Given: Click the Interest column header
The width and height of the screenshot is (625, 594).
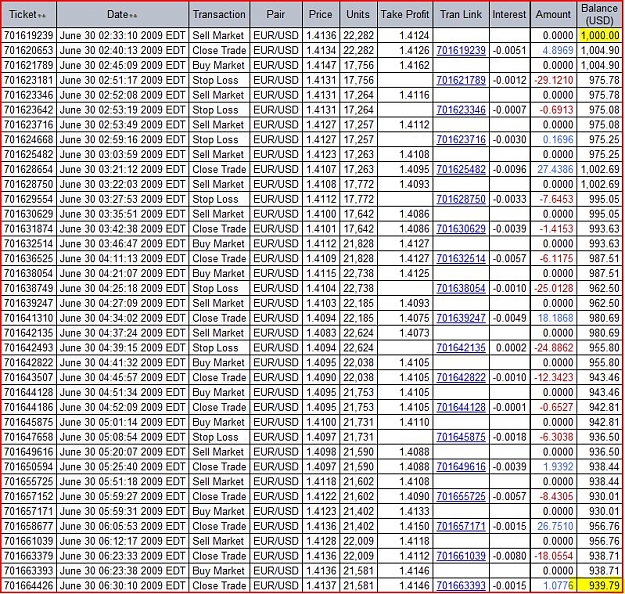Looking at the screenshot, I should coord(509,15).
